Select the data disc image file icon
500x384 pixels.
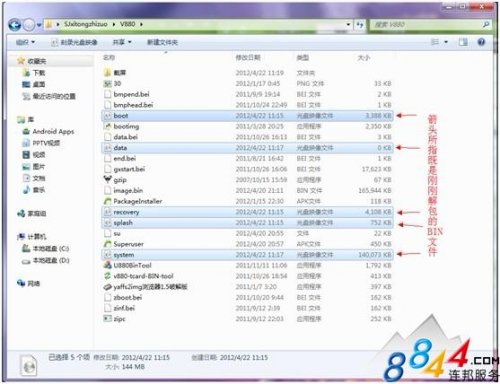107,148
